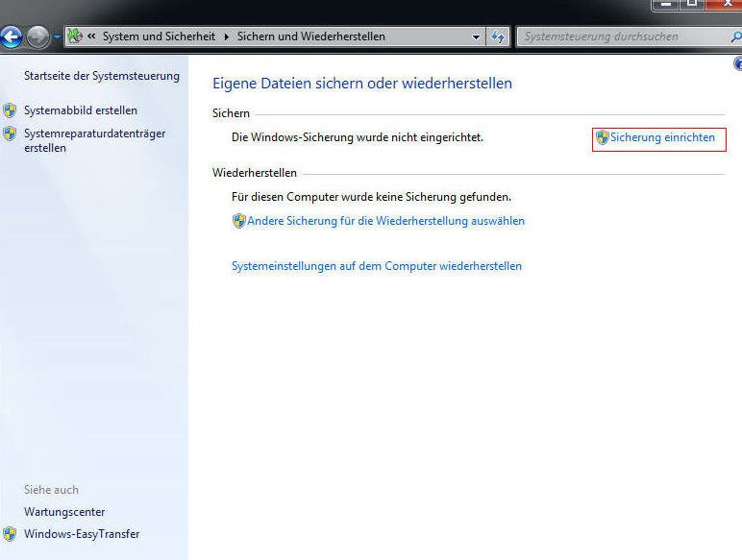Open Windows-EasyTransfer
The width and height of the screenshot is (742, 560).
pos(82,534)
